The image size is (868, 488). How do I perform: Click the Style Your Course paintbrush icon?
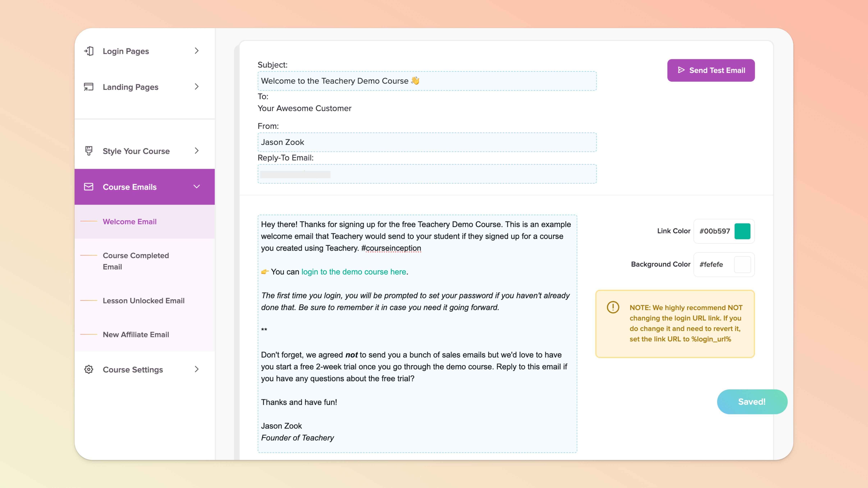click(89, 151)
